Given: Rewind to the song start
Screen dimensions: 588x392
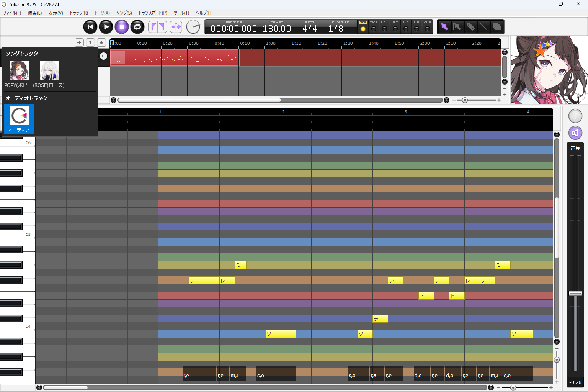Looking at the screenshot, I should point(90,27).
